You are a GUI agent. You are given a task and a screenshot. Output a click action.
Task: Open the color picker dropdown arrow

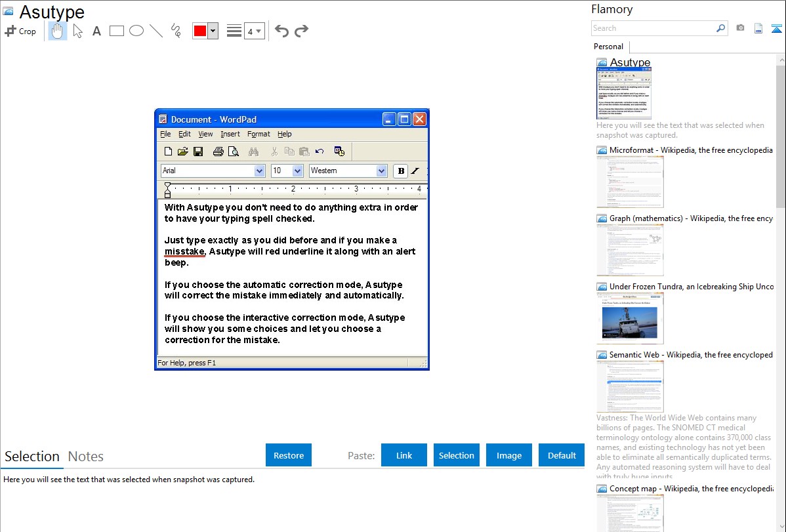(x=213, y=31)
